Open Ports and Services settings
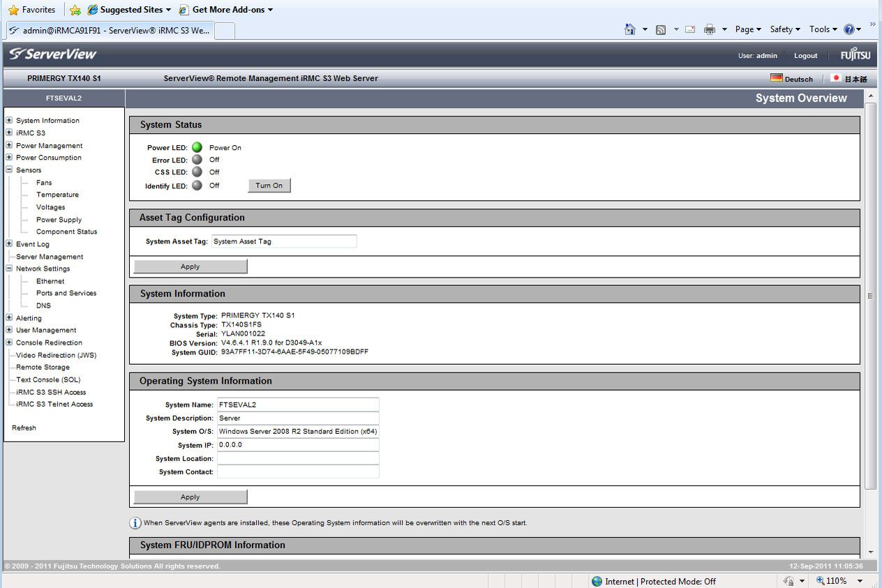The image size is (882, 588). coord(66,293)
